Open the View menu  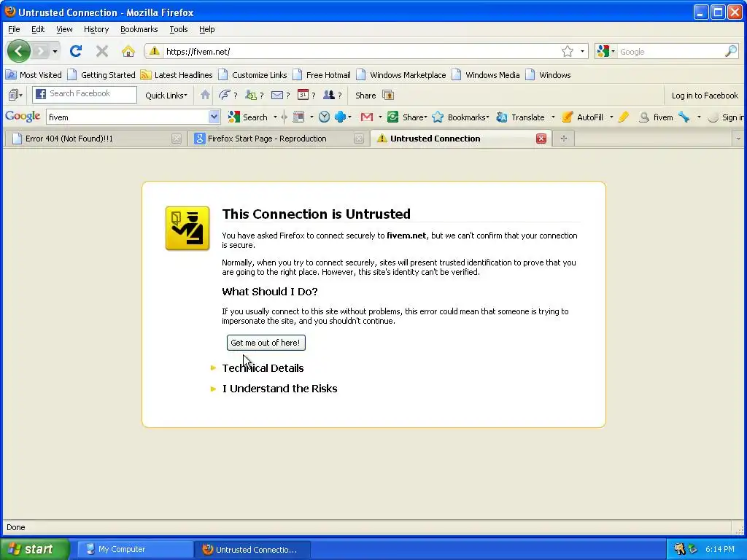point(64,29)
